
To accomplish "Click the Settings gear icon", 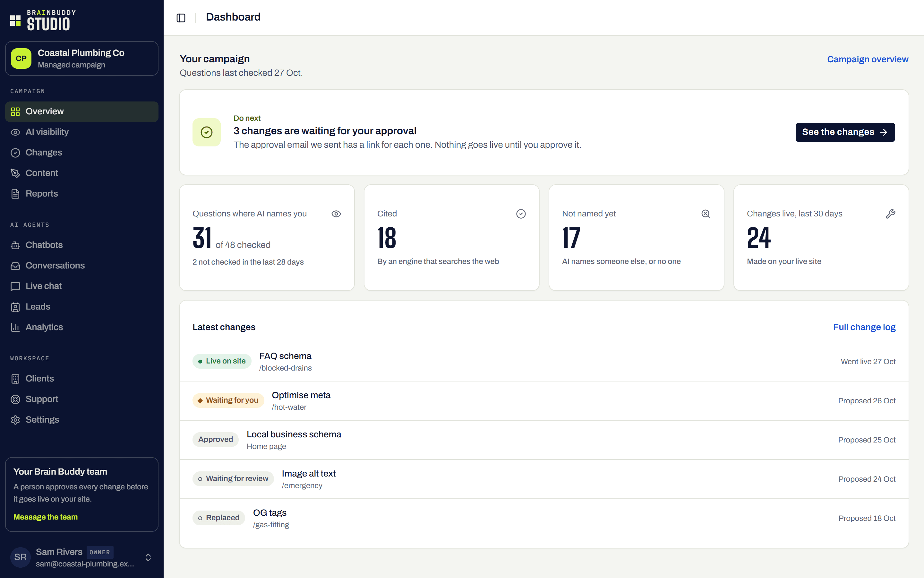I will [15, 420].
